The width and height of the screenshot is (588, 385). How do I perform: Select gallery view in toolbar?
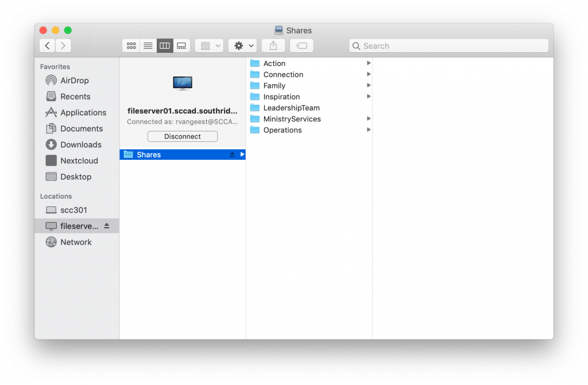tap(181, 46)
